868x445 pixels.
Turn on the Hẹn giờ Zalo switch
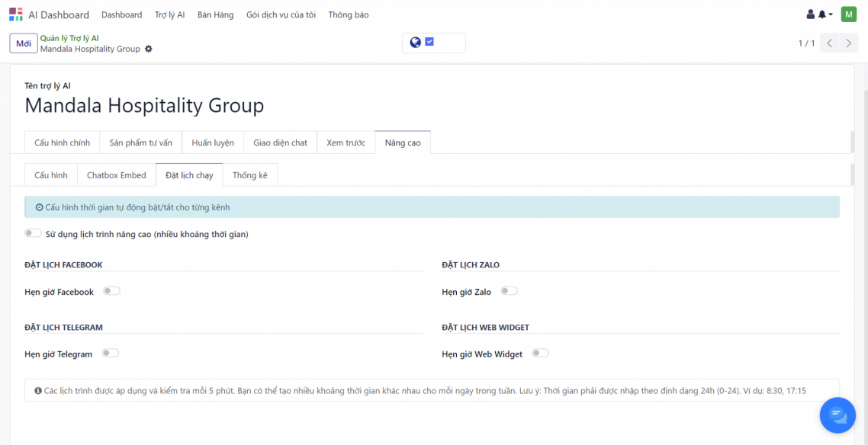509,291
